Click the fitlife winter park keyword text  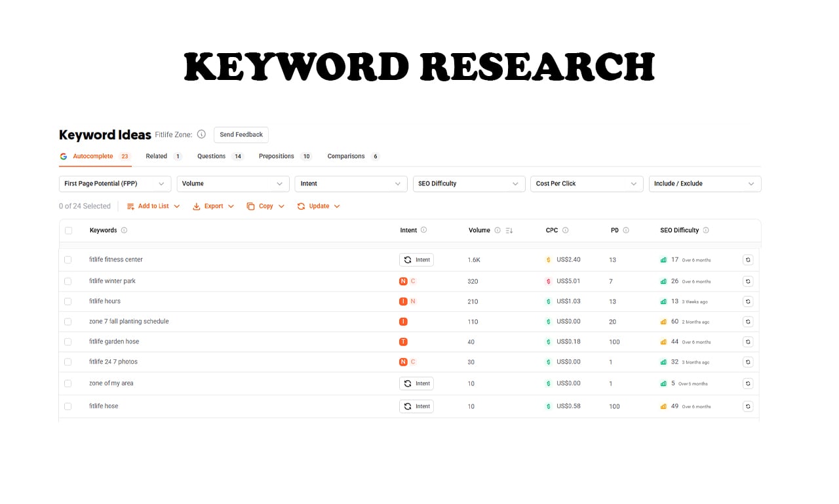[x=112, y=281]
